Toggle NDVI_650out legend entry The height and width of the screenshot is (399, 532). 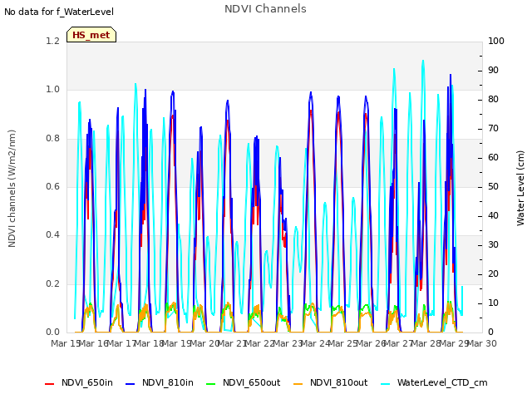tap(244, 382)
